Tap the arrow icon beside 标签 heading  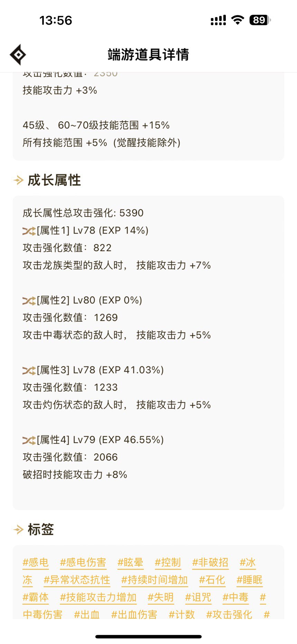pos(18,529)
